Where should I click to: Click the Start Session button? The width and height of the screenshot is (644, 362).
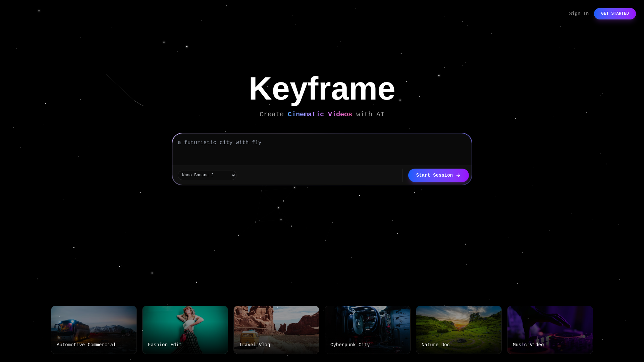[438, 175]
